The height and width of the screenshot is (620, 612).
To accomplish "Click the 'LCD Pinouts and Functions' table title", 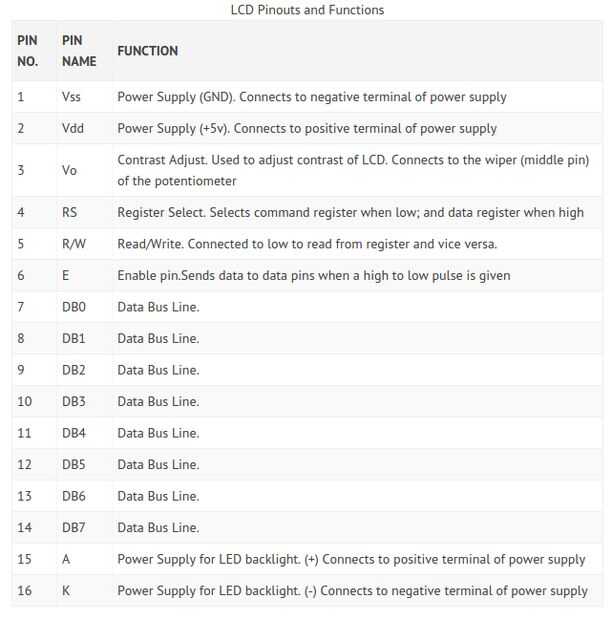I will click(307, 10).
